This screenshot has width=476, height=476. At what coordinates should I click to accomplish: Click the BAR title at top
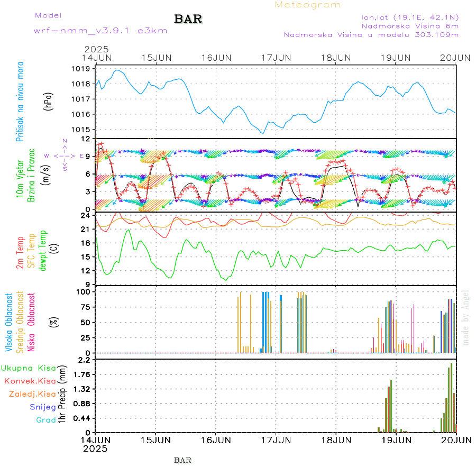[188, 20]
